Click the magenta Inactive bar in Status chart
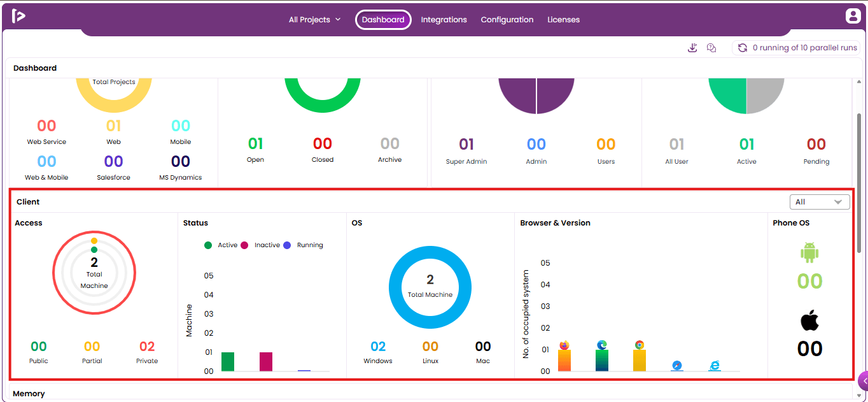Image resolution: width=868 pixels, height=402 pixels. pyautogui.click(x=266, y=362)
